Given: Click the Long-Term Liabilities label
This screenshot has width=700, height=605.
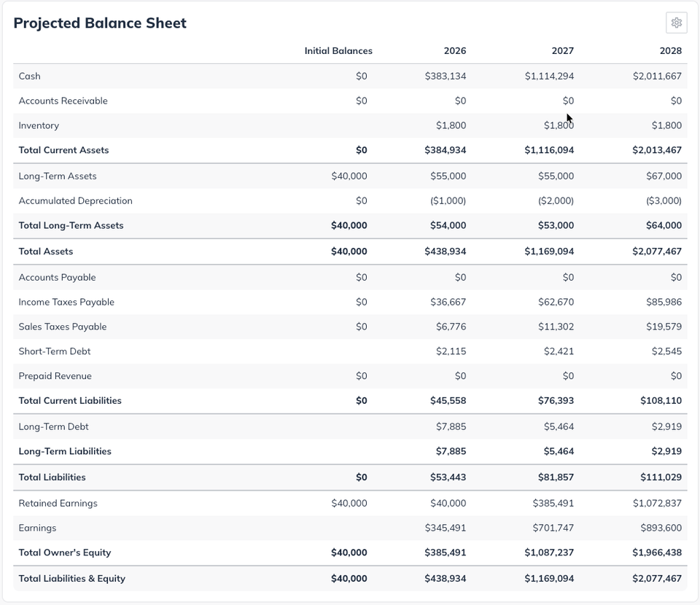Looking at the screenshot, I should (x=65, y=451).
